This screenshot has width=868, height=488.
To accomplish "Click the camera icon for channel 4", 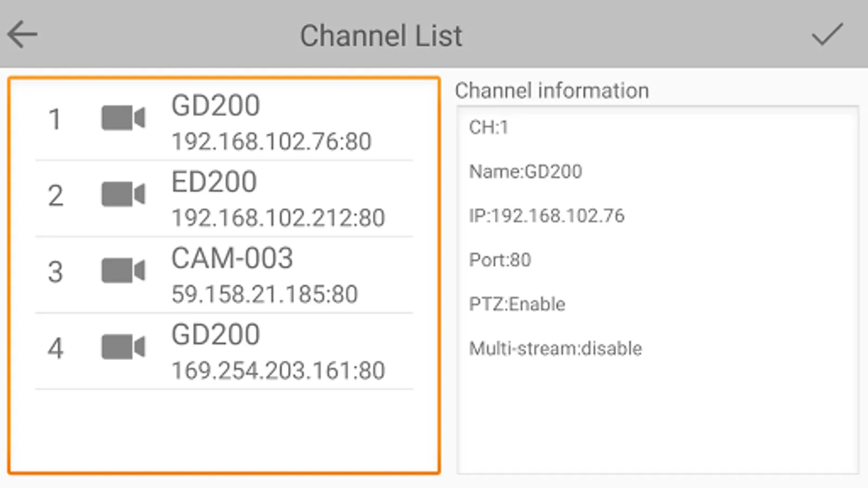I will pyautogui.click(x=124, y=348).
